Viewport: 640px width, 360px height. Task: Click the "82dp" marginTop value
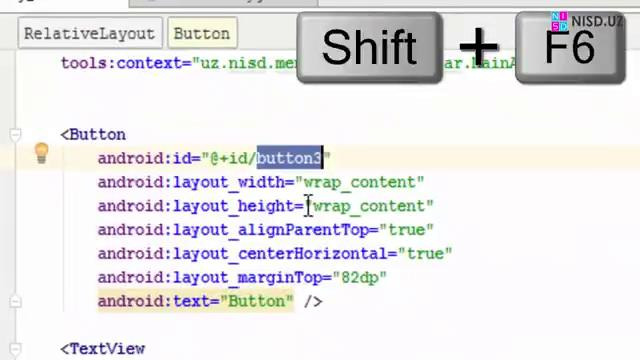pyautogui.click(x=360, y=278)
